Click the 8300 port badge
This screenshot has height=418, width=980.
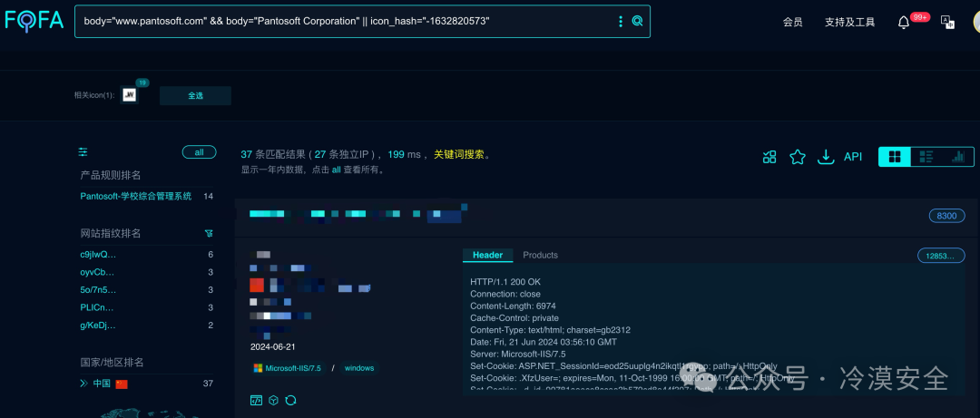click(946, 216)
